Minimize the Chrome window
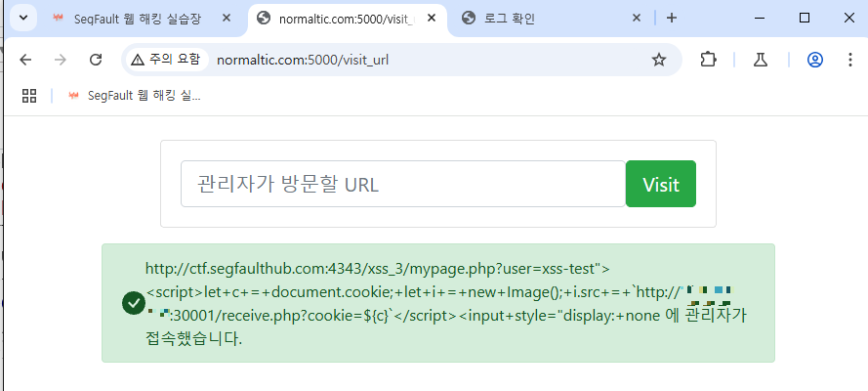The width and height of the screenshot is (868, 391). click(760, 18)
